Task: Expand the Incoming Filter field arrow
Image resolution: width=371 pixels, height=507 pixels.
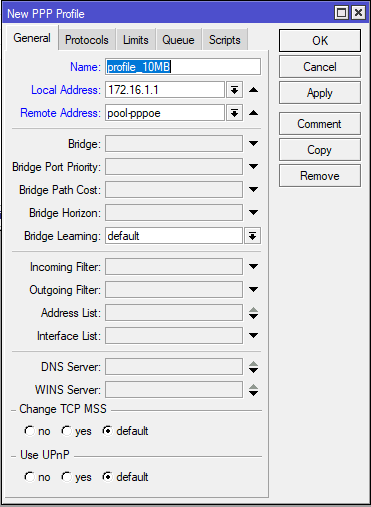Action: [x=253, y=267]
